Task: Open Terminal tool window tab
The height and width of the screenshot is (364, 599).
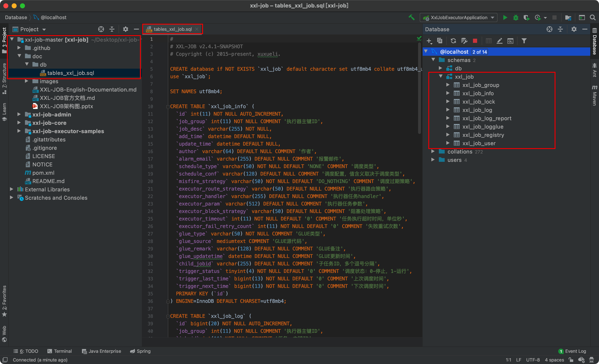Action: coord(59,351)
